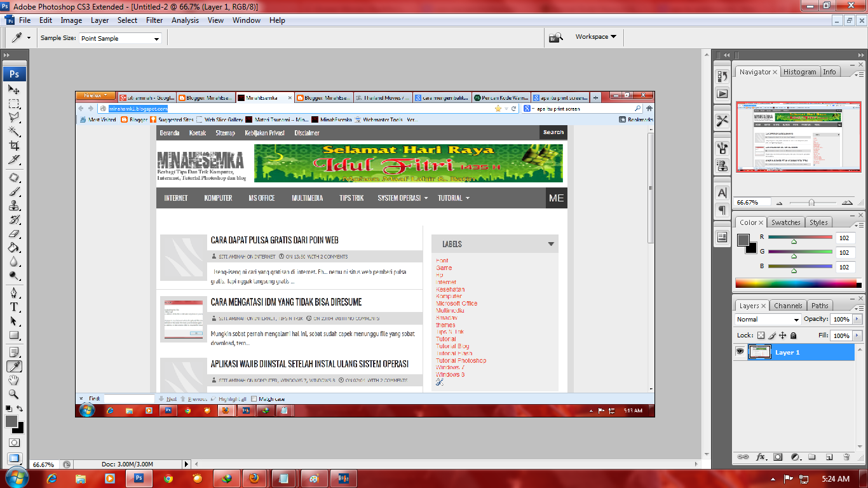Select the Spot Healing Brush tool
The height and width of the screenshot is (488, 868).
(x=14, y=178)
